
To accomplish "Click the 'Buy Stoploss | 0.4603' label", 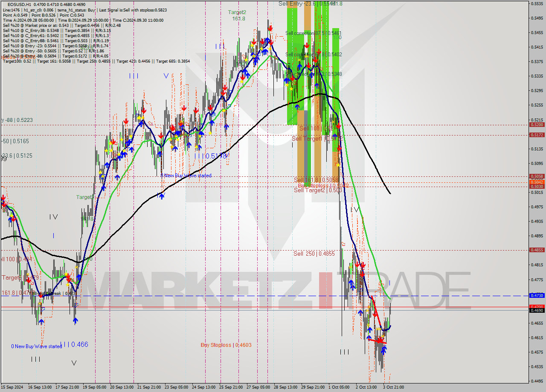I will point(226,345).
